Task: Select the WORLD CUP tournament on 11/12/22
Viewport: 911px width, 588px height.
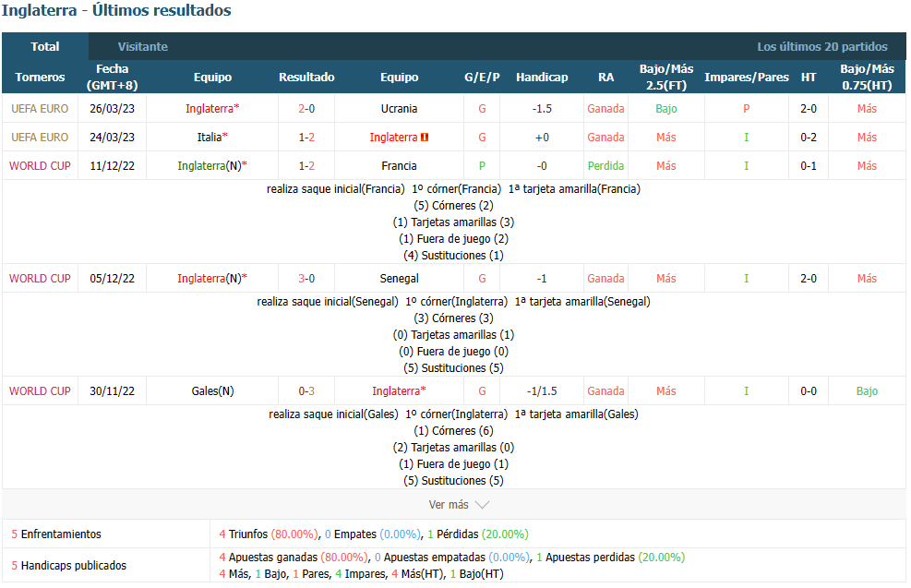Action: [x=40, y=165]
